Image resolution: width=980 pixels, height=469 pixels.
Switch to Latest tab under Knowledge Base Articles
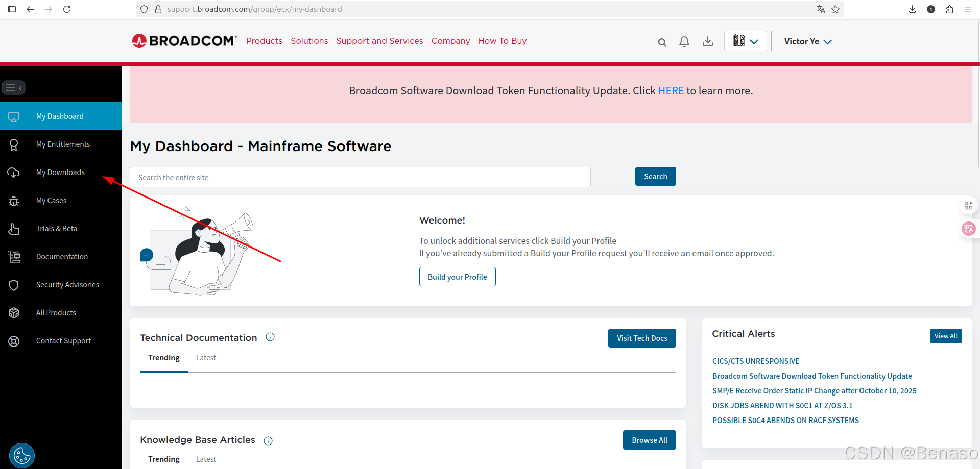point(206,459)
